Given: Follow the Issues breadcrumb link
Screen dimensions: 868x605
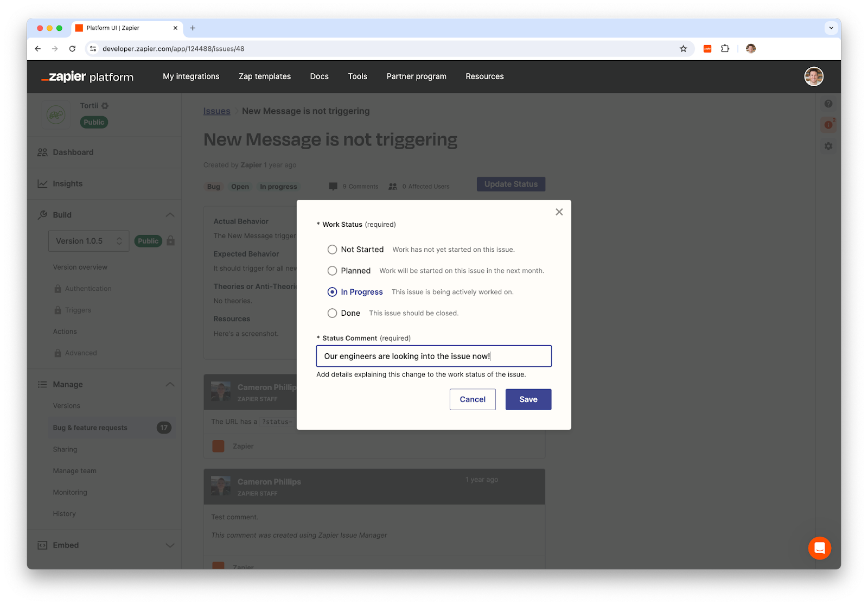Looking at the screenshot, I should pos(216,111).
